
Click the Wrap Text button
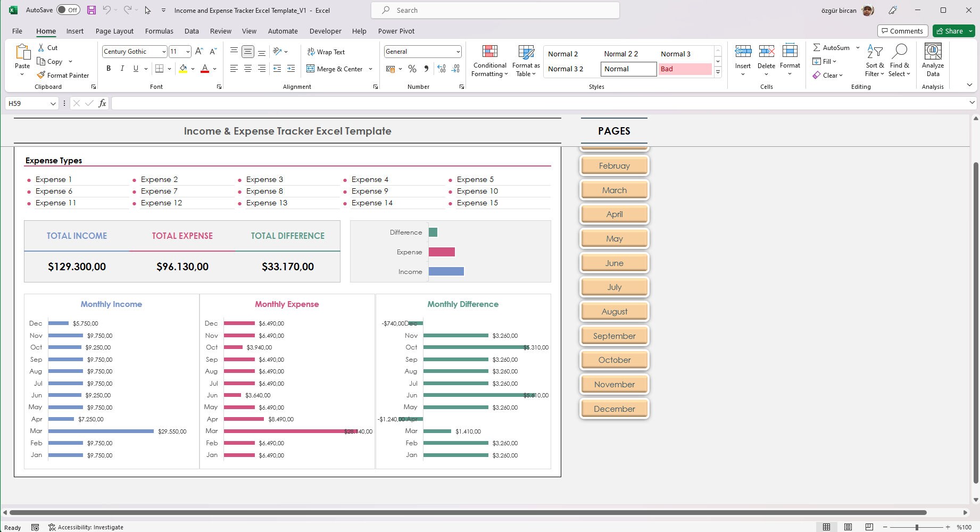tap(326, 52)
